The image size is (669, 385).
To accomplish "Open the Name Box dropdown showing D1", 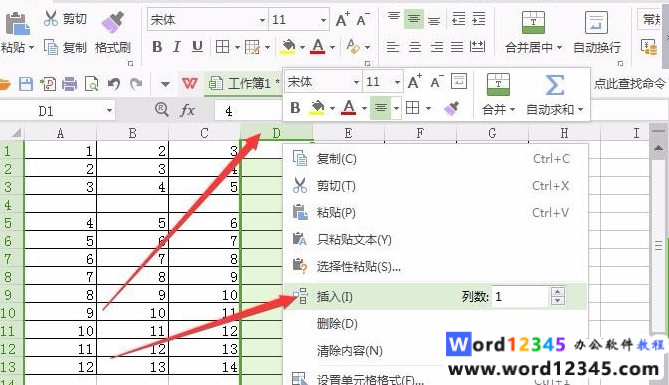I will [109, 111].
